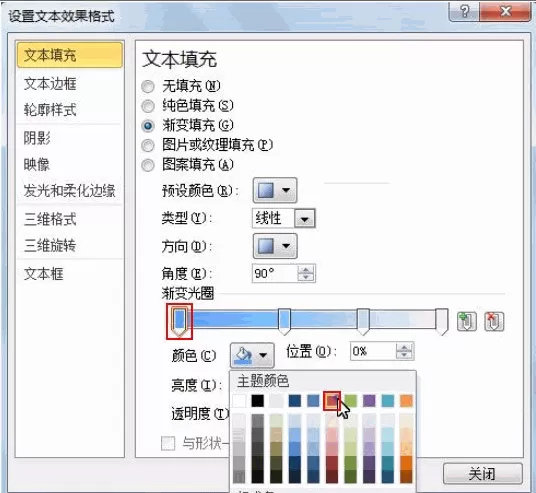Screen dimensions: 536x493
Task: Open the preset colors gradient icon
Action: click(x=275, y=190)
